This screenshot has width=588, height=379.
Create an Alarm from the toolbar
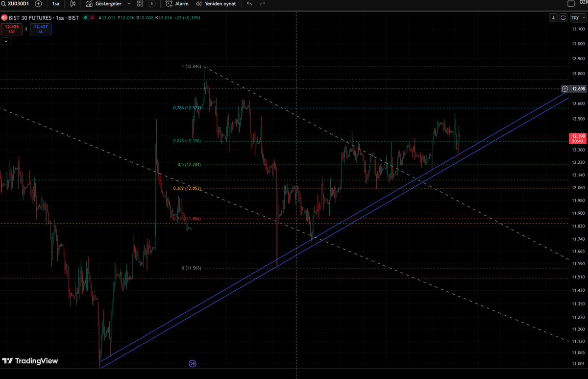[177, 3]
